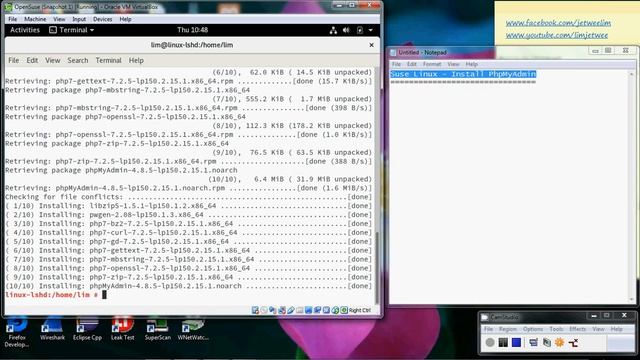Click Notepad vertical scrollbar down arrow

tap(631, 300)
